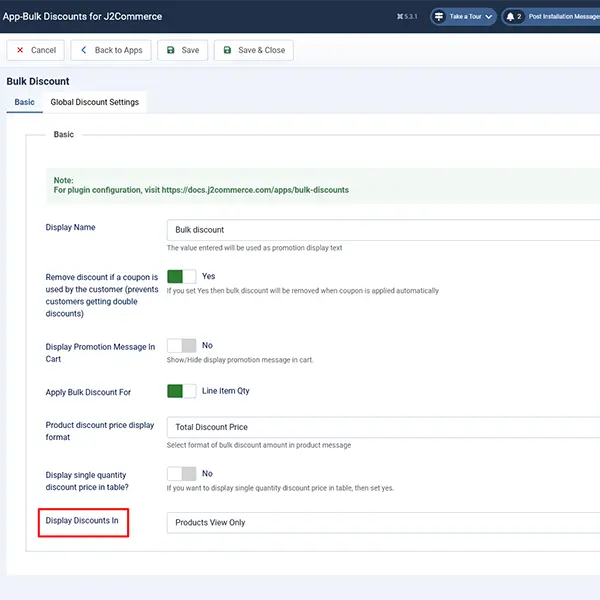This screenshot has width=600, height=600.
Task: Click the Joomla version logo icon
Action: coord(400,16)
